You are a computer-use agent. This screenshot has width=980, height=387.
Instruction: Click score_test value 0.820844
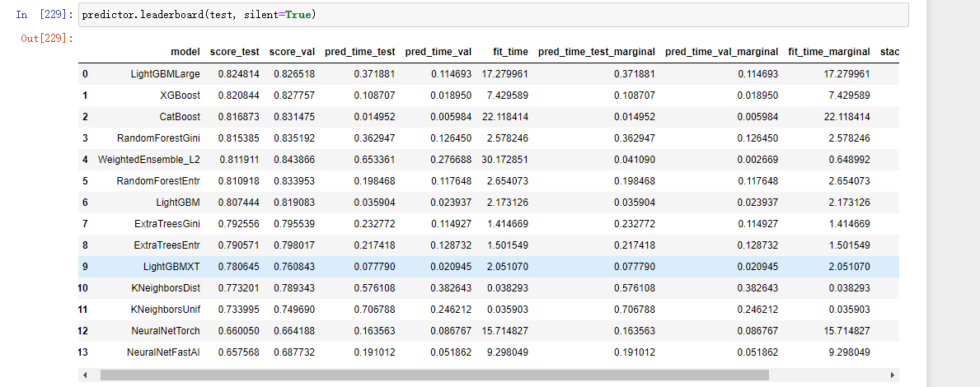pyautogui.click(x=239, y=96)
